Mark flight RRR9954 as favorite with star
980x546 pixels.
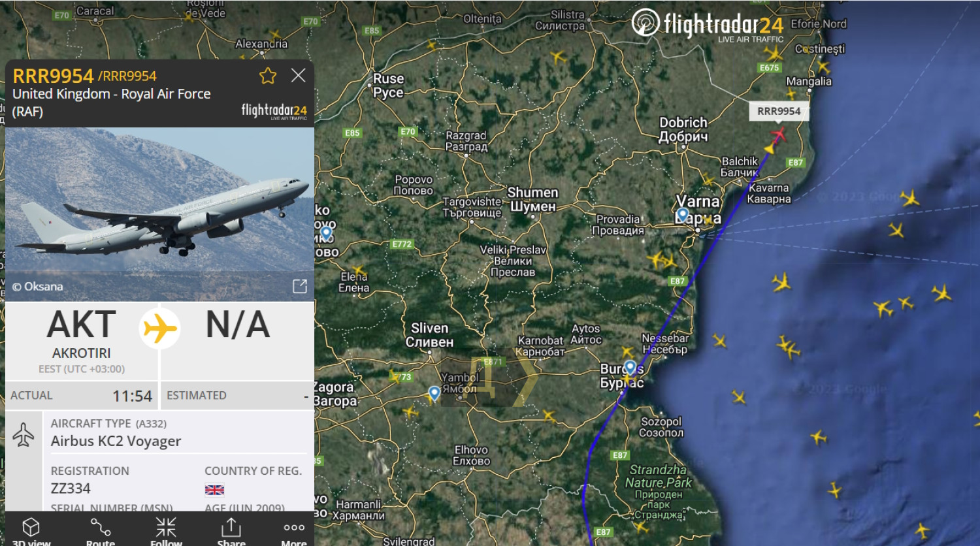(x=268, y=76)
